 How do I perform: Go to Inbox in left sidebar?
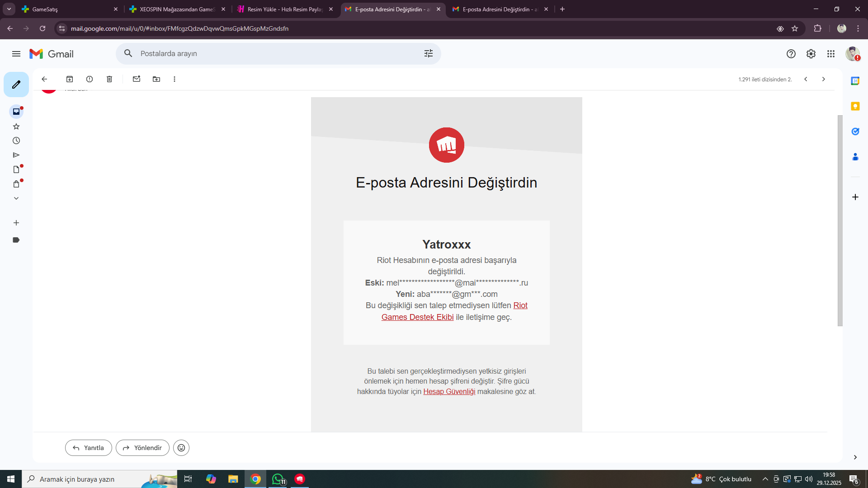(x=16, y=112)
